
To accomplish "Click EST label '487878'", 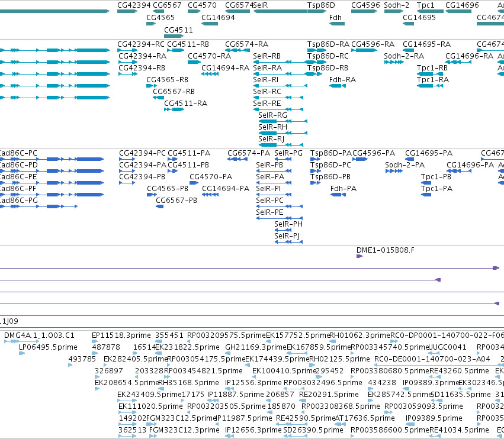I will tap(106, 347).
